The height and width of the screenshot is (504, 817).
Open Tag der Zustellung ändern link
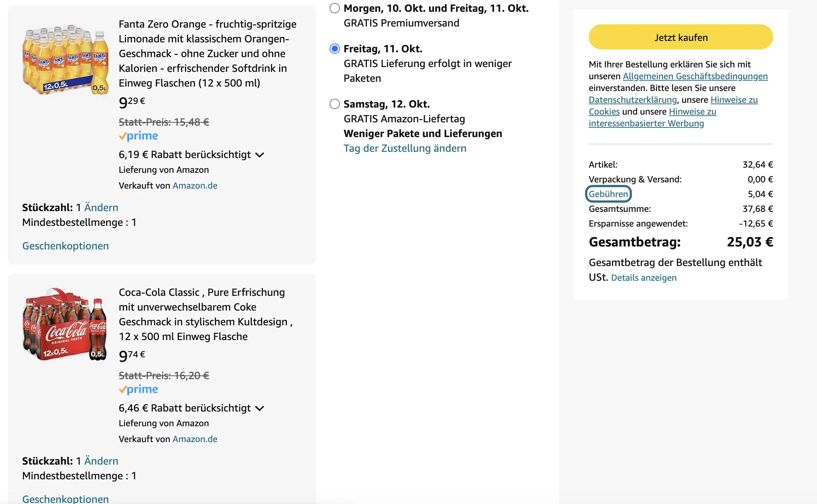[x=405, y=148]
